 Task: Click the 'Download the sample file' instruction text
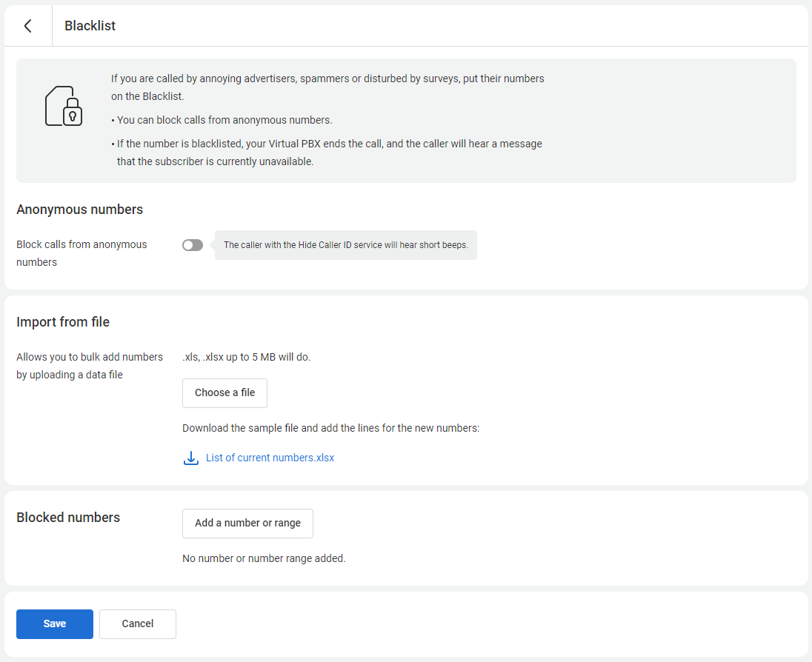330,429
